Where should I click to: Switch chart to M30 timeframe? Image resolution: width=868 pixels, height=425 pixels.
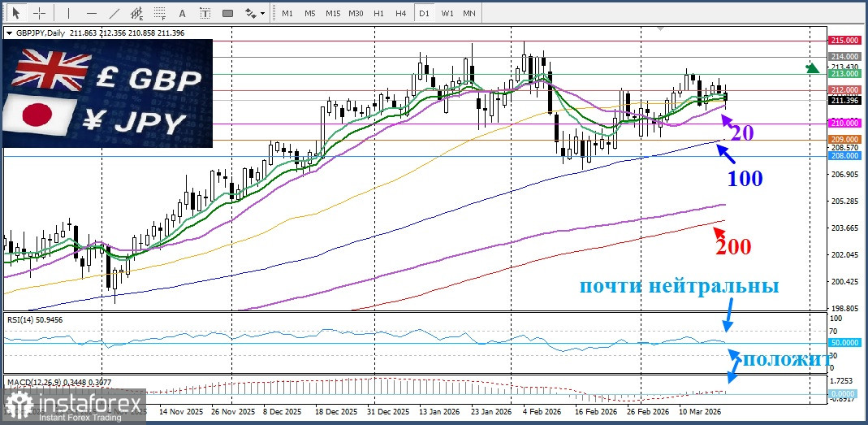pos(356,13)
